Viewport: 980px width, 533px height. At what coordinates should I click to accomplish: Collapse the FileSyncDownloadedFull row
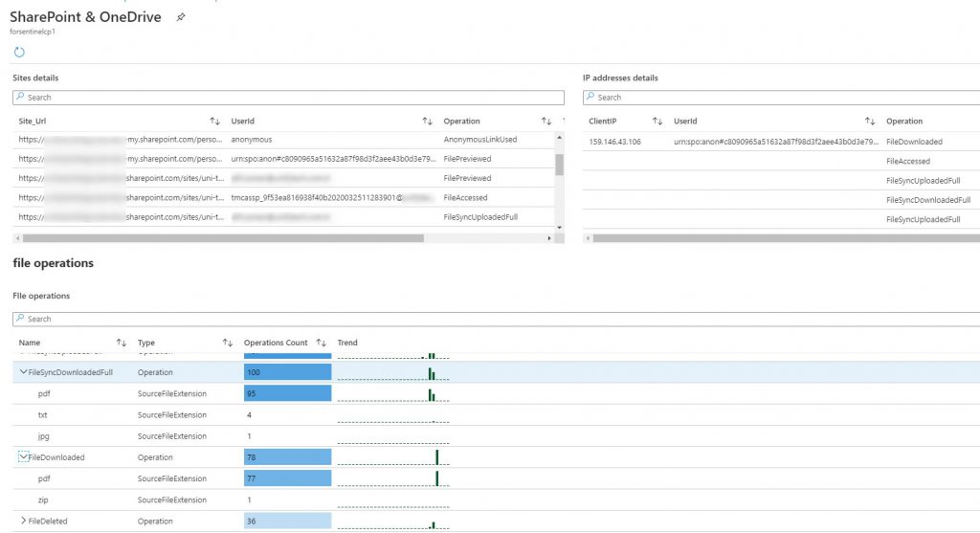pyautogui.click(x=23, y=372)
